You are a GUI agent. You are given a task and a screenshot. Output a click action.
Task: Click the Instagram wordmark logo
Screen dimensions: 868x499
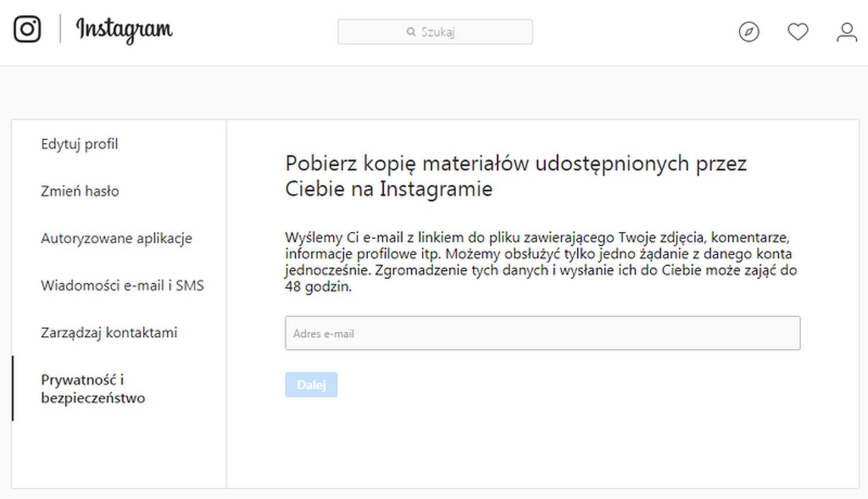click(124, 30)
